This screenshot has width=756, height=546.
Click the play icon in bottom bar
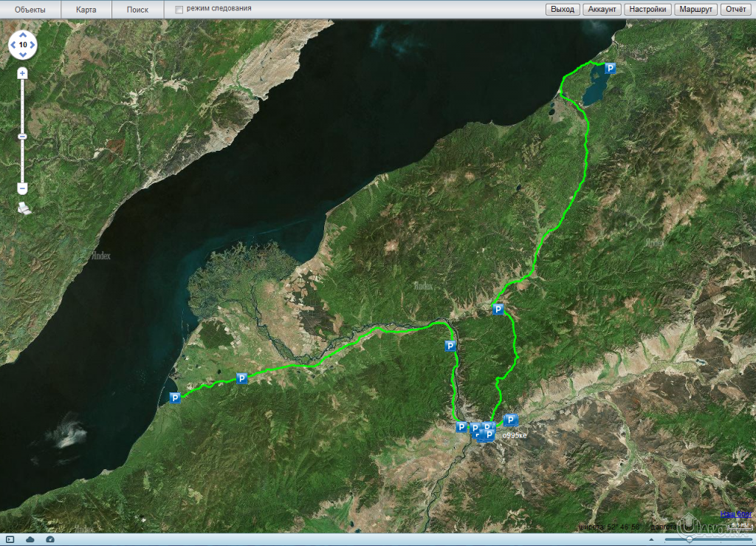point(10,540)
